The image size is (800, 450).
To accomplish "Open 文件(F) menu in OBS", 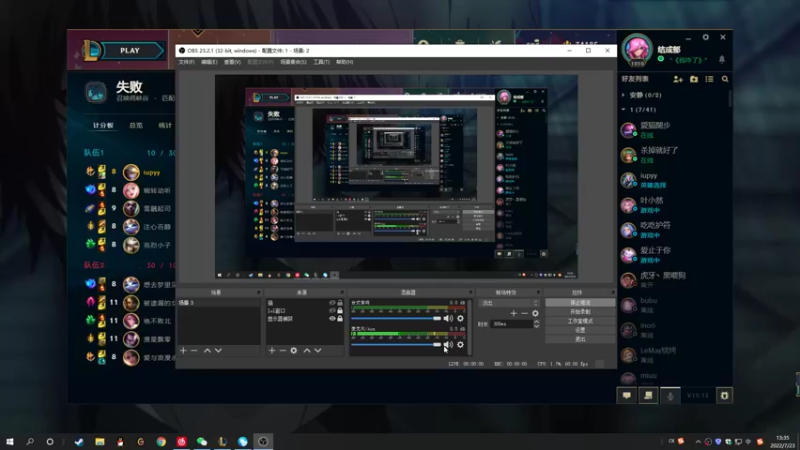I will pyautogui.click(x=186, y=62).
